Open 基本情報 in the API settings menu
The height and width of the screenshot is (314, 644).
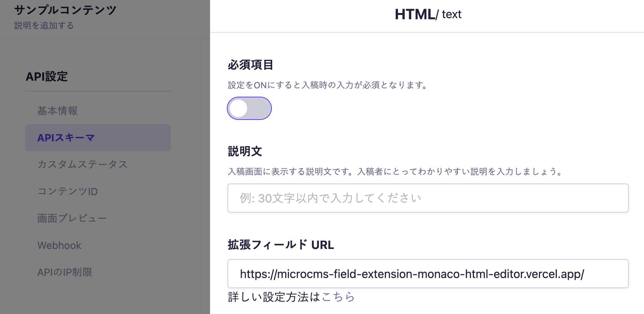pyautogui.click(x=57, y=111)
